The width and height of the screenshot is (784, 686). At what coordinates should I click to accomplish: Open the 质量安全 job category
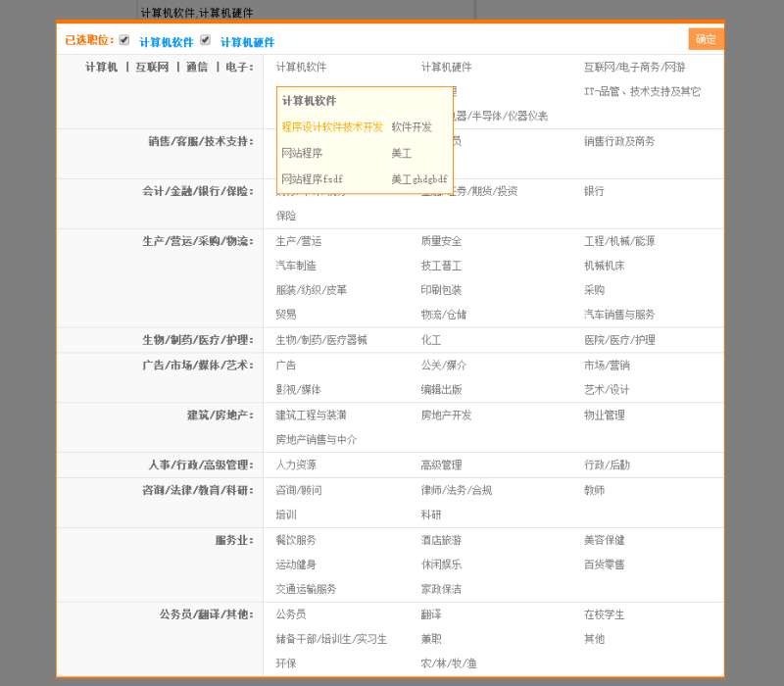[x=441, y=241]
